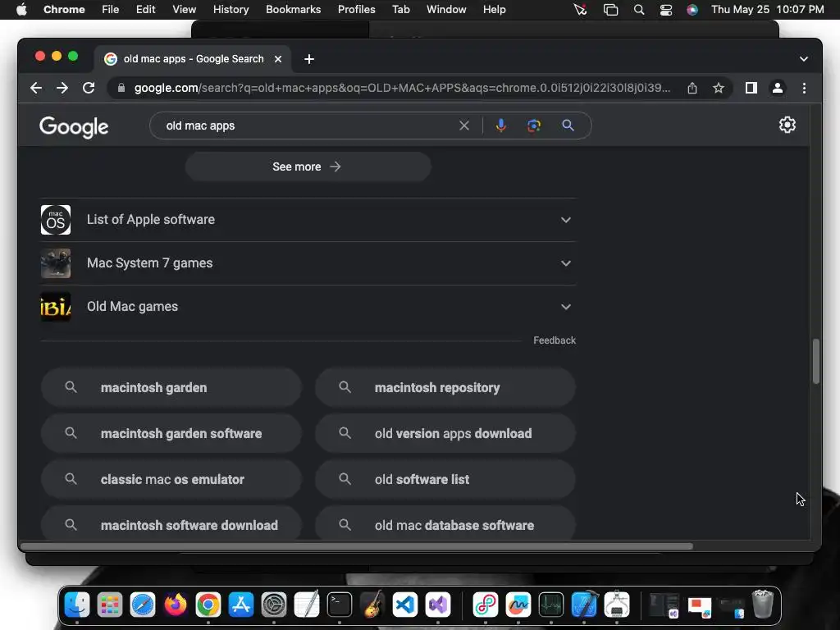Bookmark this tab with the star
This screenshot has width=840, height=630.
719,88
